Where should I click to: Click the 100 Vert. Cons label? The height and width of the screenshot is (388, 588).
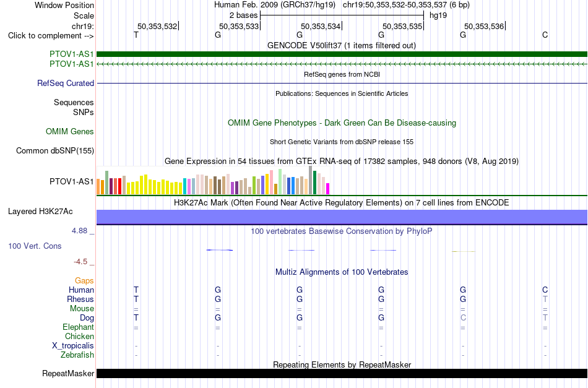click(35, 246)
